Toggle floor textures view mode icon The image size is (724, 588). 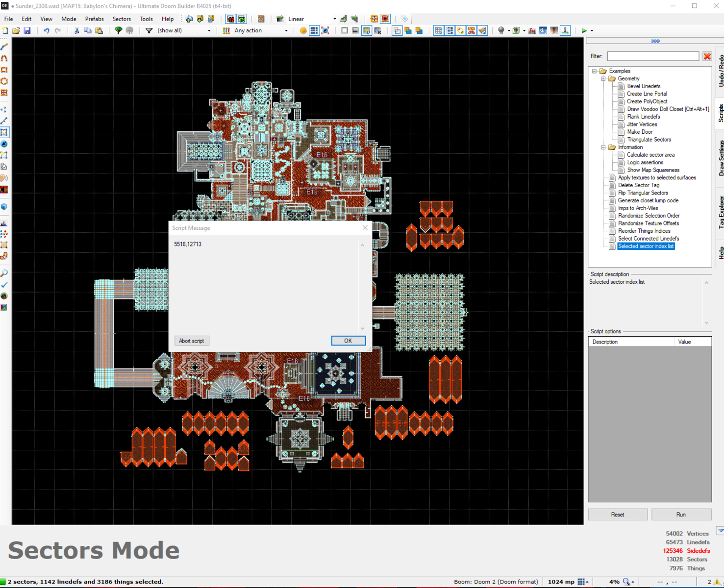(x=366, y=30)
